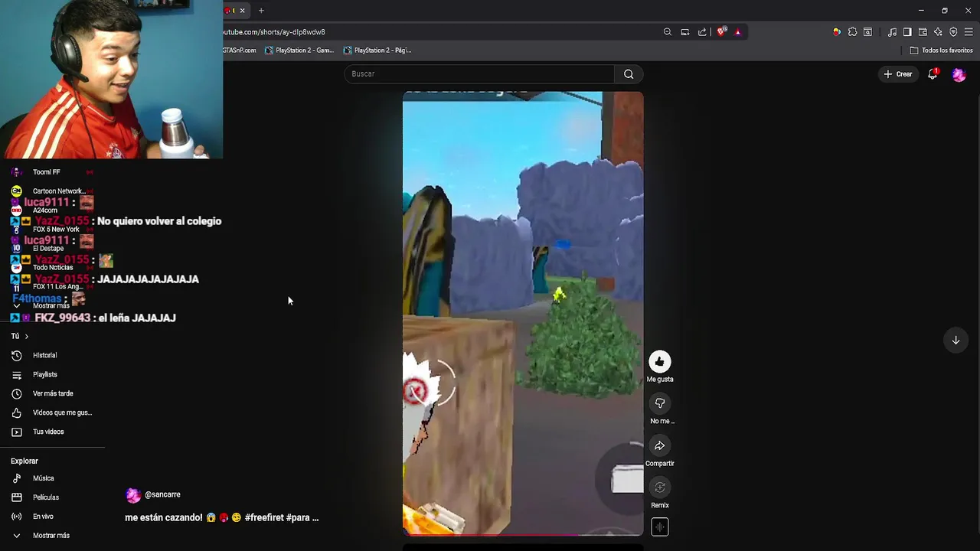Viewport: 980px width, 551px height.
Task: Open the Brave Rewards triangle icon
Action: (737, 32)
